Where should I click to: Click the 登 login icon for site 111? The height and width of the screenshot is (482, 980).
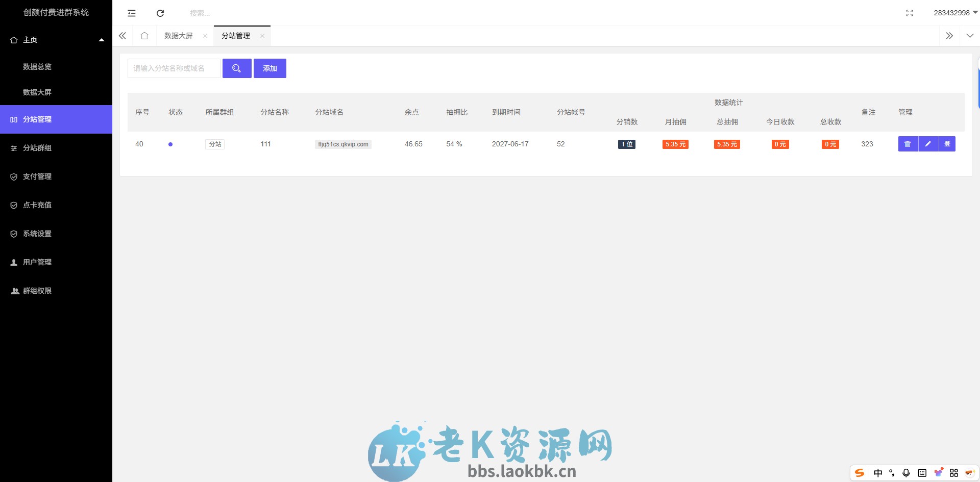point(947,144)
